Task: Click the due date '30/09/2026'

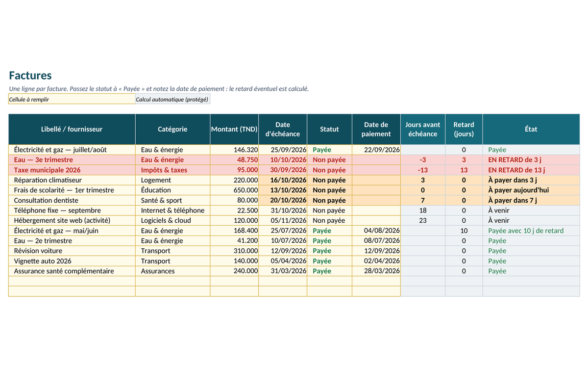Action: 283,170
